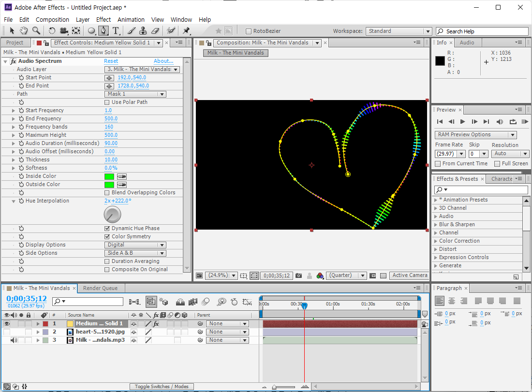Check Use Polar Path option
532x392 pixels.
pos(107,102)
